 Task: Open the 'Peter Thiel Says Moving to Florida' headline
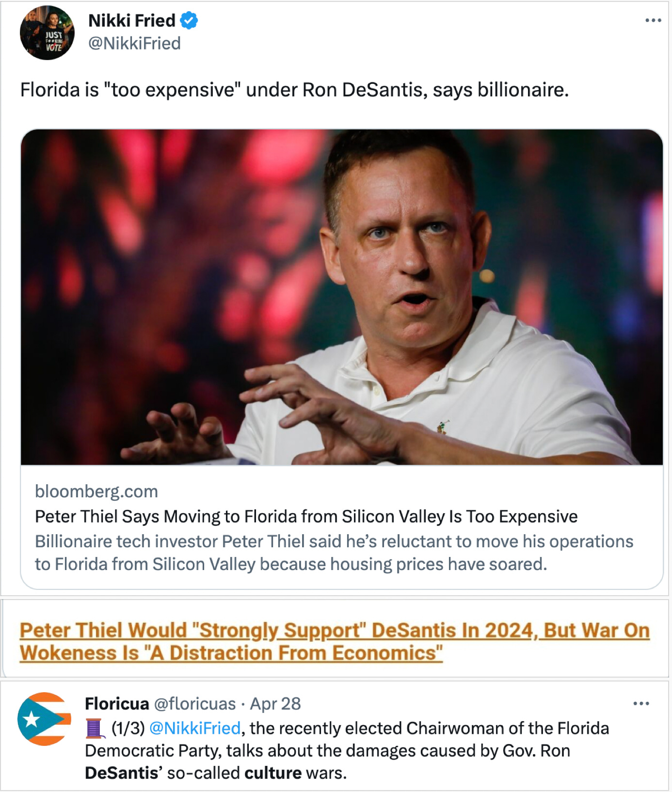[x=306, y=517]
